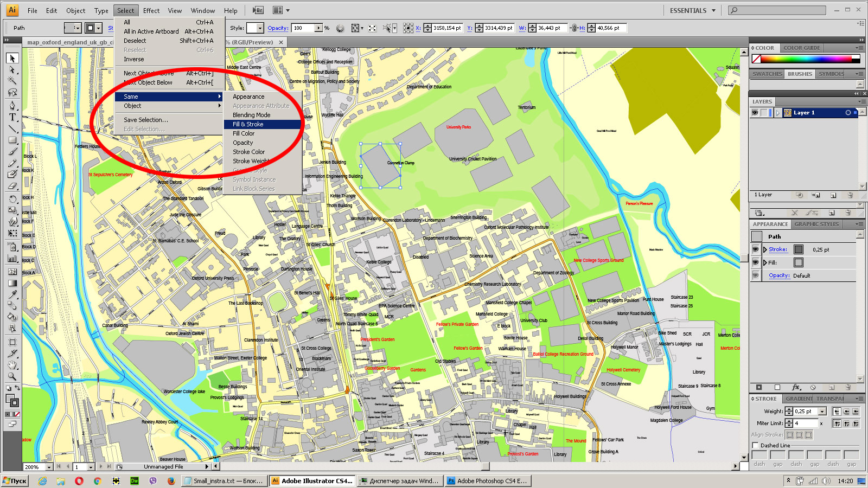Click the Zoom tool in toolbox
This screenshot has width=868, height=488.
point(12,376)
